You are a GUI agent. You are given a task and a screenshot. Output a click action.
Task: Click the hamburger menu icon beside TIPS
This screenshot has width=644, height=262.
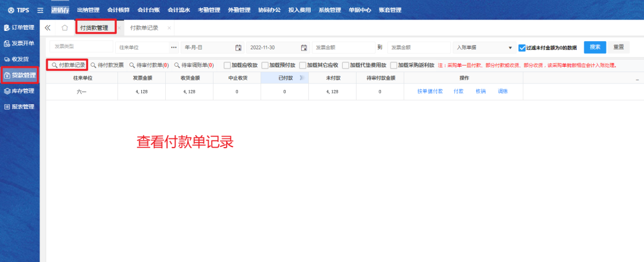pos(40,10)
